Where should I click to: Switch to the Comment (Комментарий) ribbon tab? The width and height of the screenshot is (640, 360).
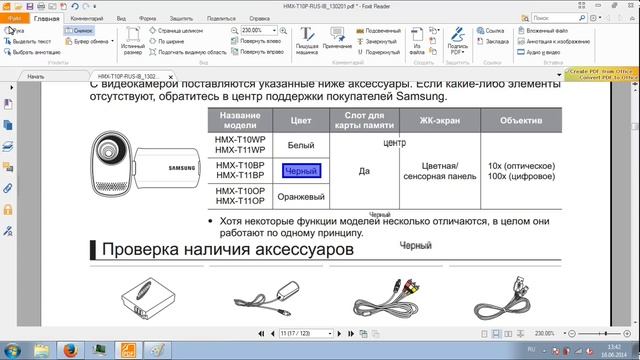tap(87, 18)
